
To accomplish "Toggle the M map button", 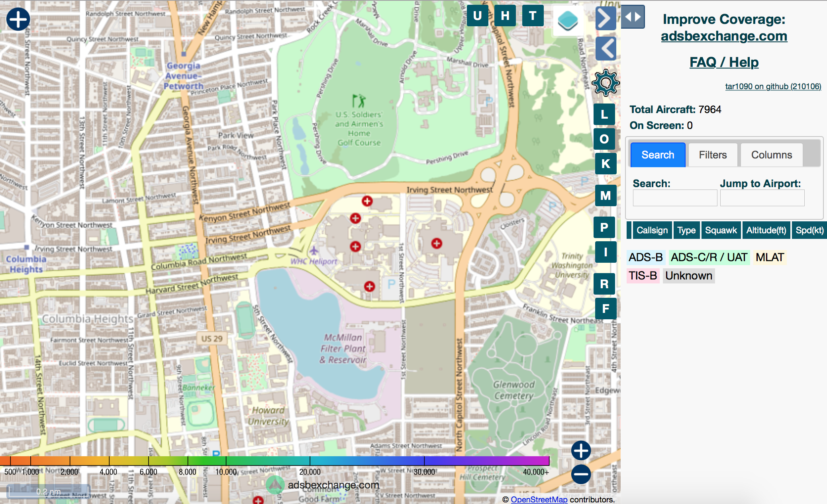I will pyautogui.click(x=606, y=195).
